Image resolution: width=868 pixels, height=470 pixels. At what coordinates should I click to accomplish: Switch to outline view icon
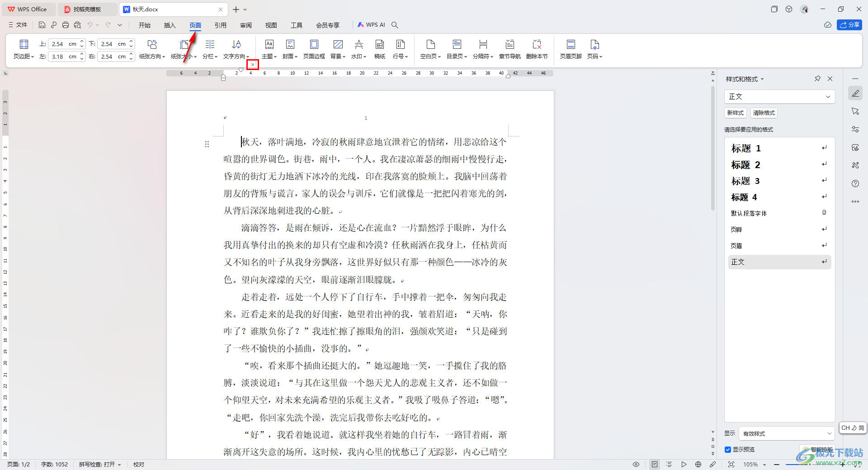coord(669,465)
